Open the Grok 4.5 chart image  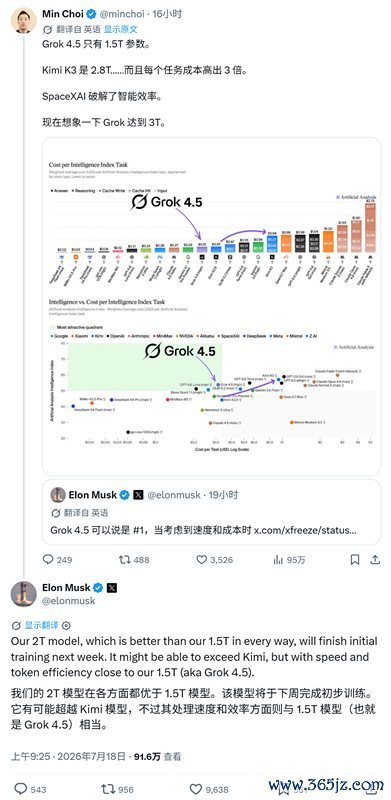[211, 306]
